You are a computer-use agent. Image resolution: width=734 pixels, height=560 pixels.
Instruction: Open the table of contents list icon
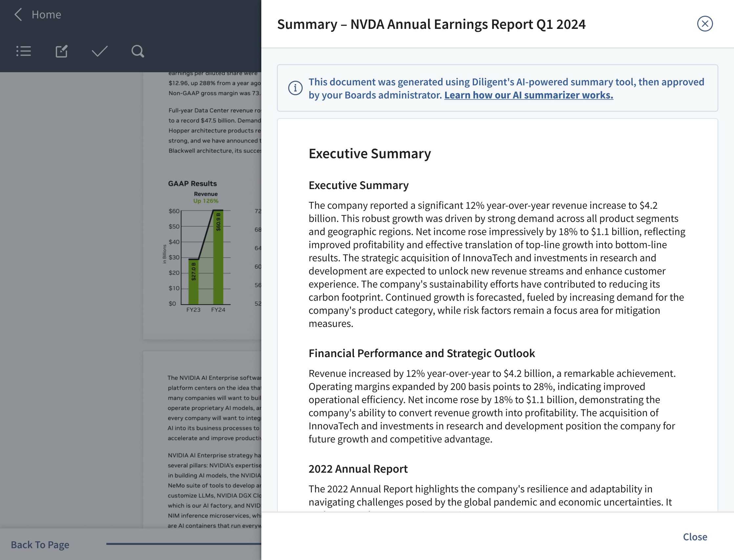click(24, 51)
